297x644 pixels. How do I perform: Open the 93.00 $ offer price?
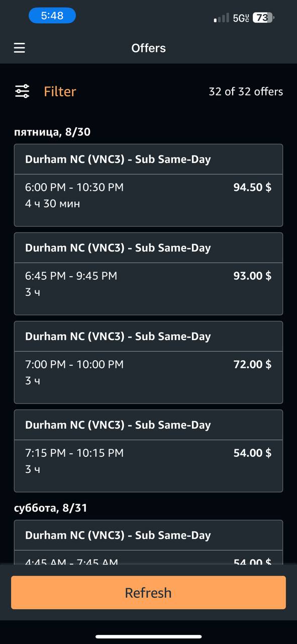pos(252,276)
